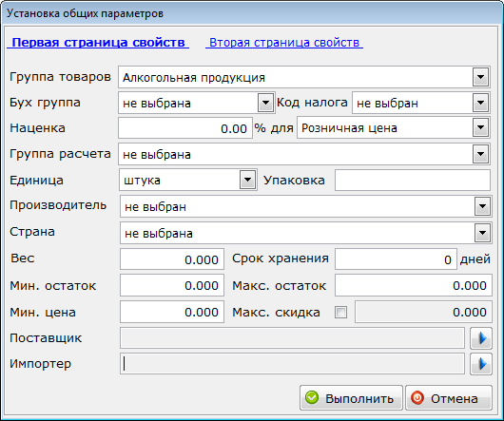Image resolution: width=504 pixels, height=421 pixels.
Task: Click the Наценка percent input field
Action: pos(185,128)
